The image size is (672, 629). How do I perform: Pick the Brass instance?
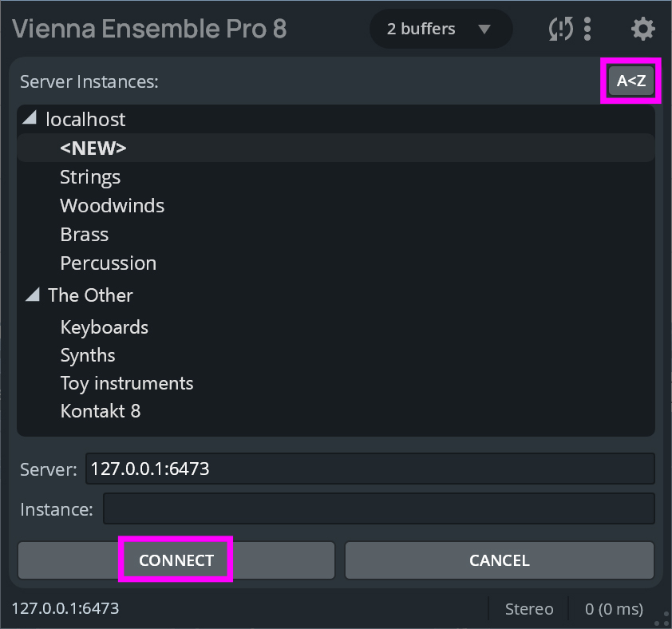pos(84,234)
